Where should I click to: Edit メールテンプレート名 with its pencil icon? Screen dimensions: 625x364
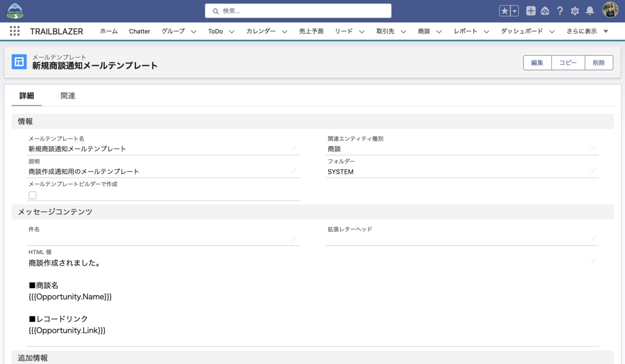pyautogui.click(x=294, y=149)
